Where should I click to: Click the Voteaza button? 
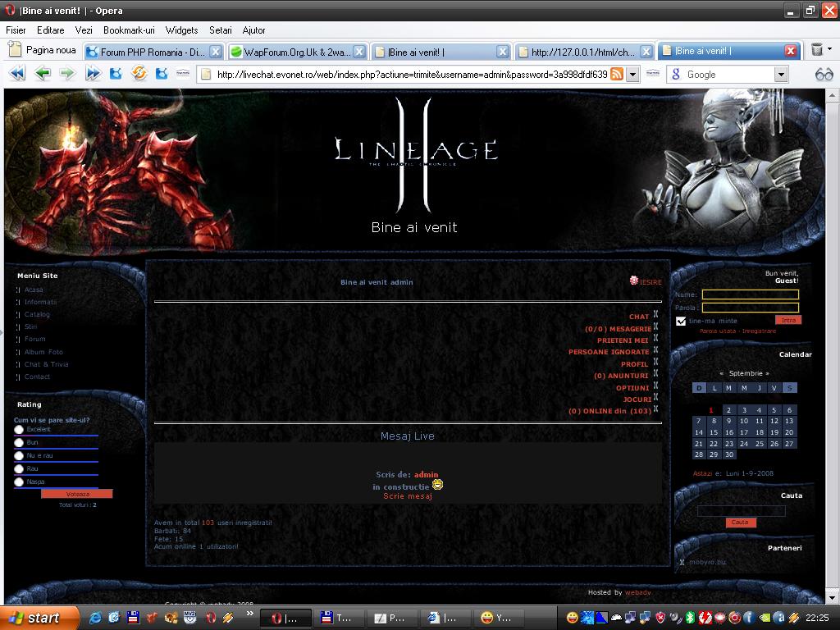pyautogui.click(x=77, y=494)
